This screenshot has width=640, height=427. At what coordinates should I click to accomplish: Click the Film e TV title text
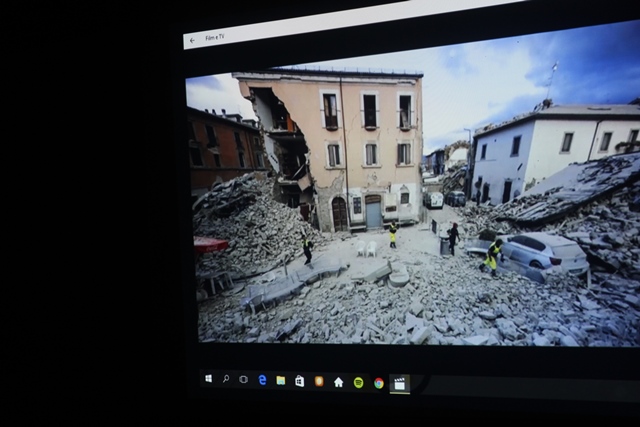pyautogui.click(x=215, y=38)
